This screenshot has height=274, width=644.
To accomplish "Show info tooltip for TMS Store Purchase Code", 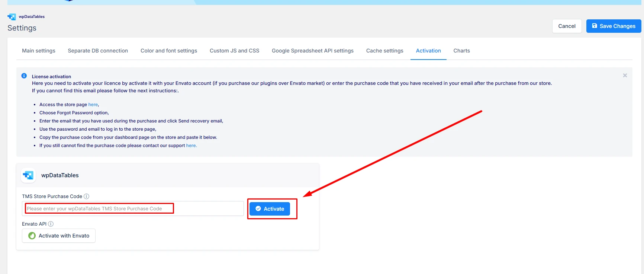I will (x=86, y=196).
